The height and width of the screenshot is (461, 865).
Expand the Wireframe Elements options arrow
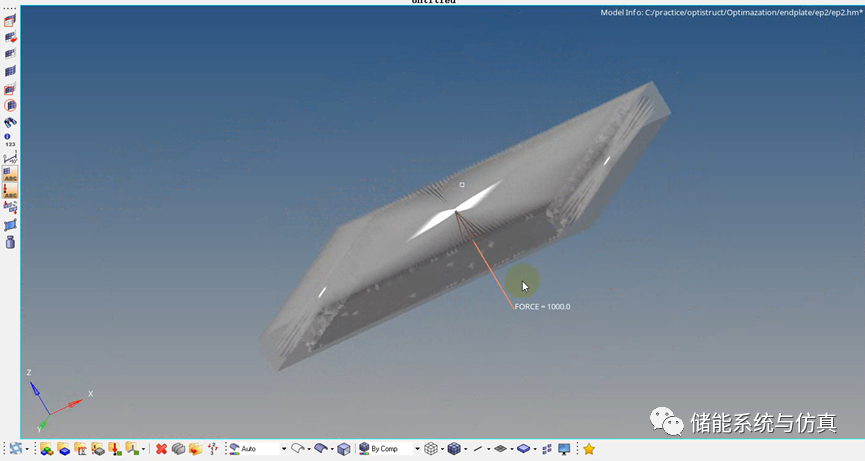442,449
